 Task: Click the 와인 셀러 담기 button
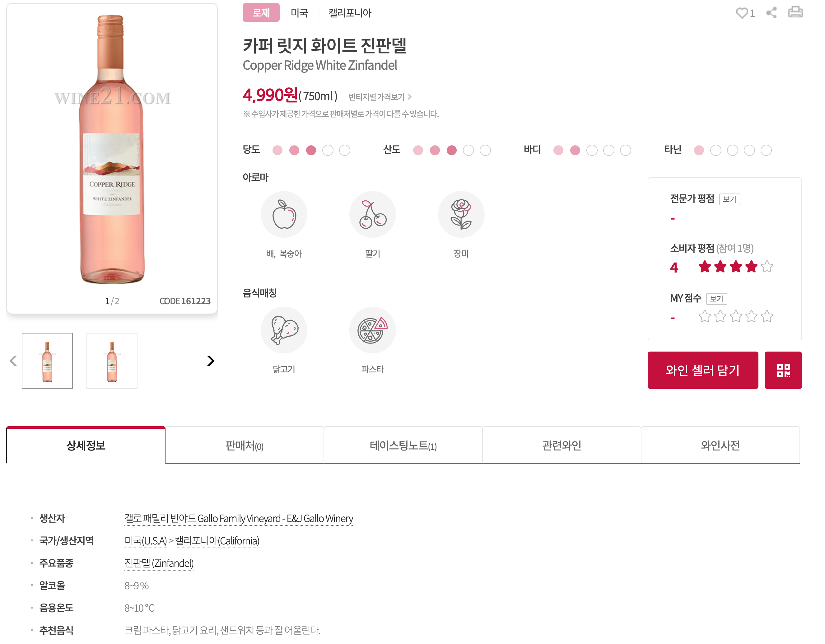coord(702,370)
